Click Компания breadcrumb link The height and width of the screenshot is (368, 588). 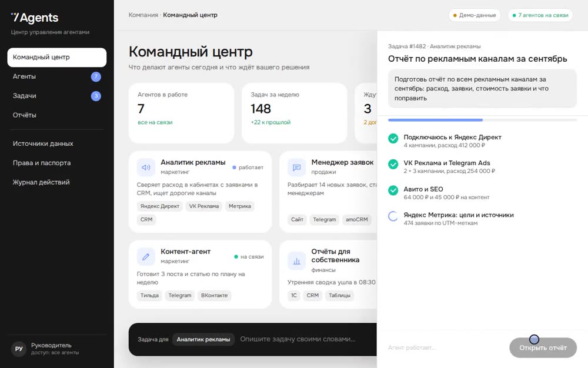pos(143,15)
